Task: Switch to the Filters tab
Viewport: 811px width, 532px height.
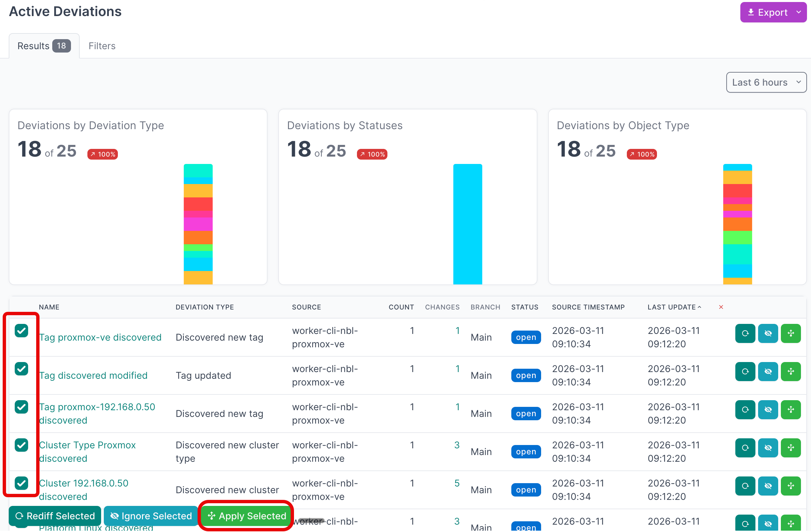Action: tap(102, 46)
